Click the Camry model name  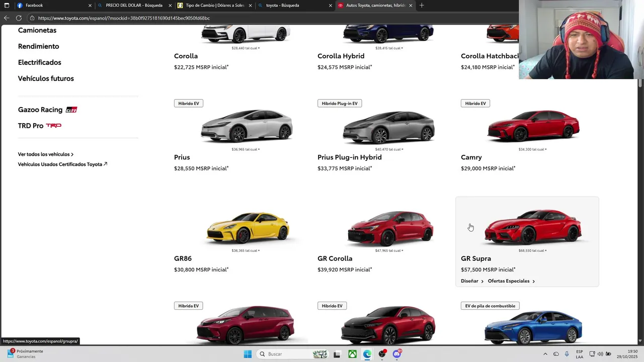[x=471, y=157]
